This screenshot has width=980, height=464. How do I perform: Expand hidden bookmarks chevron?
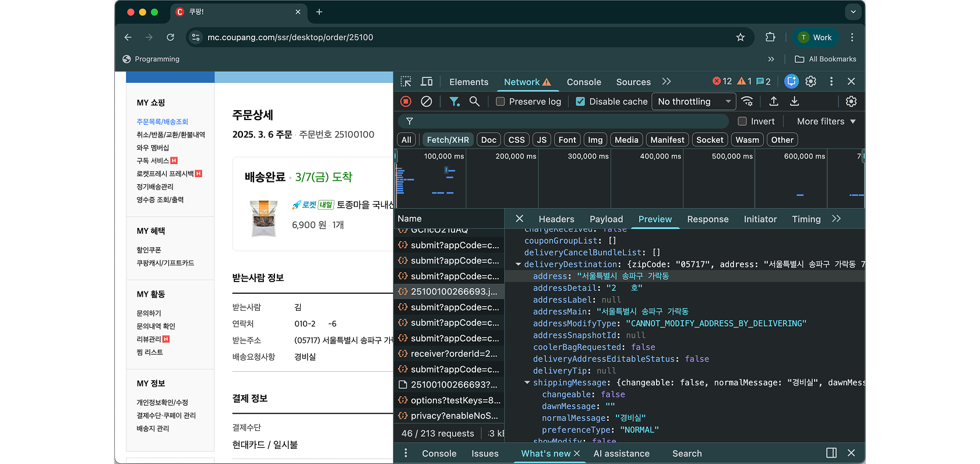click(x=771, y=59)
